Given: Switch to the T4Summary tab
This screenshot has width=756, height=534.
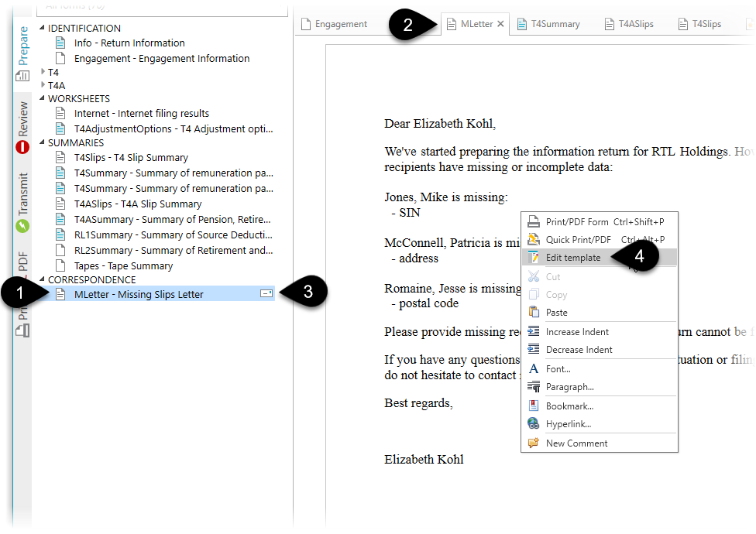Looking at the screenshot, I should coord(548,24).
